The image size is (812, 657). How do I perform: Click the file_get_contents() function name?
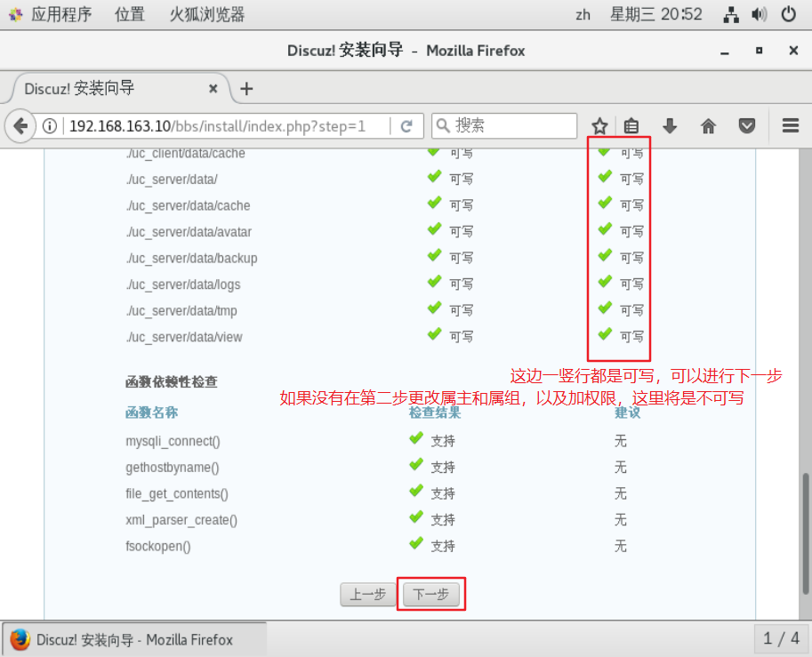point(177,494)
